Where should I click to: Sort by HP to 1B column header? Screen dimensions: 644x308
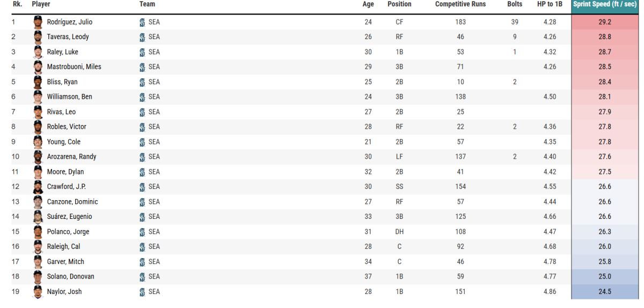pyautogui.click(x=549, y=4)
